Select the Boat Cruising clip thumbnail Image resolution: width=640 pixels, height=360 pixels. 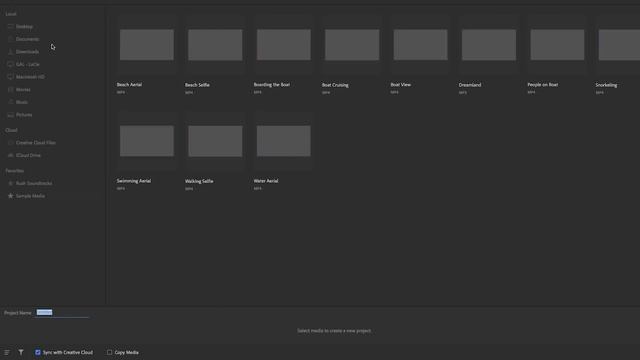[x=352, y=44]
